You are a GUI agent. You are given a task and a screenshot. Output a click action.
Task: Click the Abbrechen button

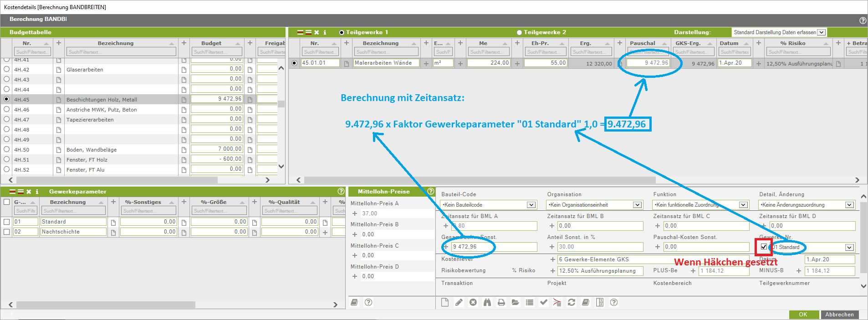[x=839, y=315]
